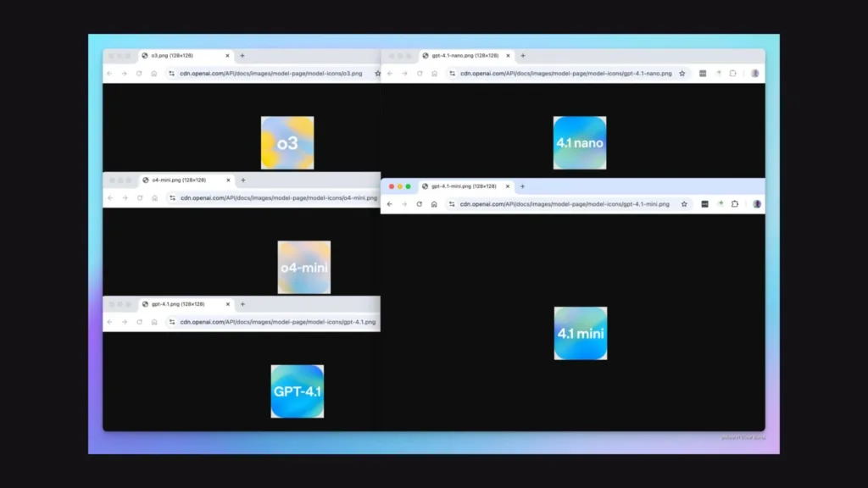Viewport: 868px width, 488px height.
Task: Open profile avatar in gpt-4.1-mini window
Action: [x=757, y=204]
